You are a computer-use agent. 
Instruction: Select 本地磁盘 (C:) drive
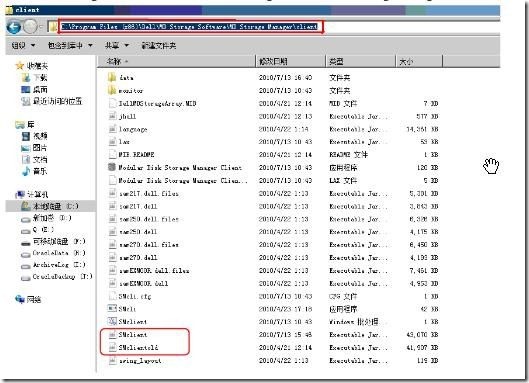[50, 206]
